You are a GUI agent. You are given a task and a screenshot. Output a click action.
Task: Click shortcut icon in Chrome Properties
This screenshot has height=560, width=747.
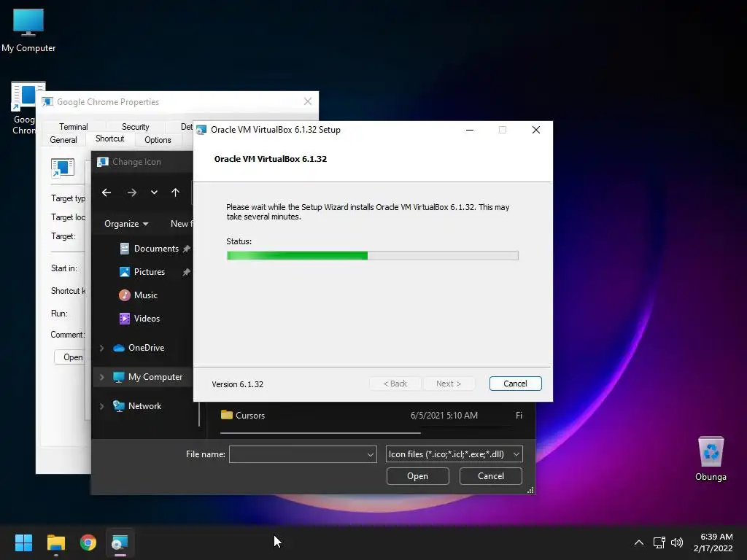(x=63, y=168)
